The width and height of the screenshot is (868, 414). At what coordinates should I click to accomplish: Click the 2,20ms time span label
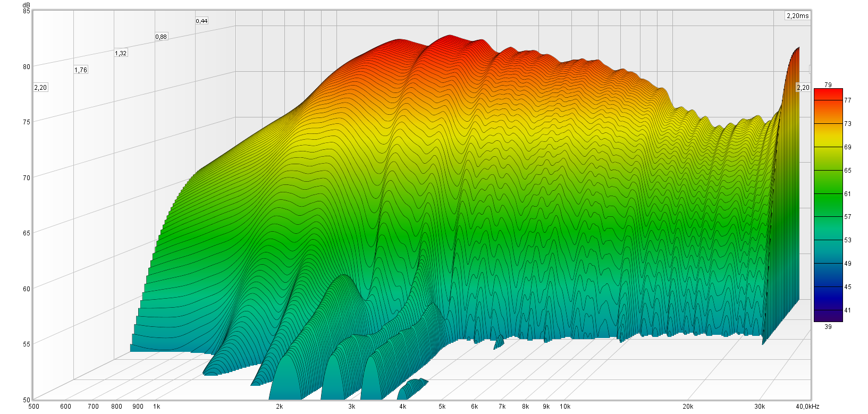click(x=797, y=16)
